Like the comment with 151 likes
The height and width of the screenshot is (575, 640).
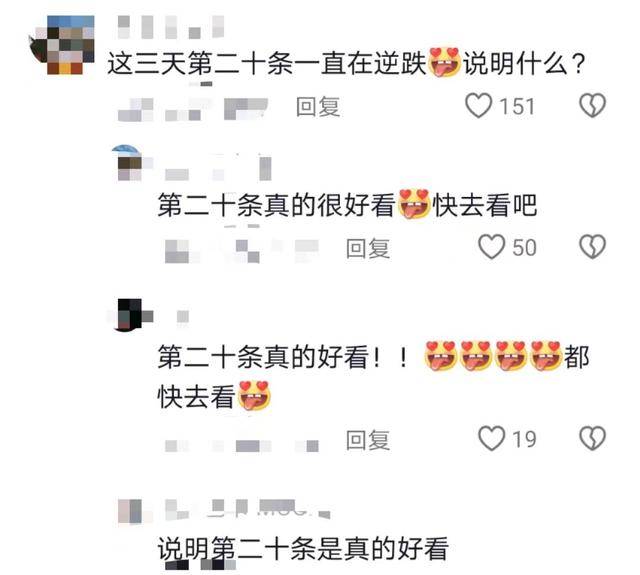[x=478, y=106]
